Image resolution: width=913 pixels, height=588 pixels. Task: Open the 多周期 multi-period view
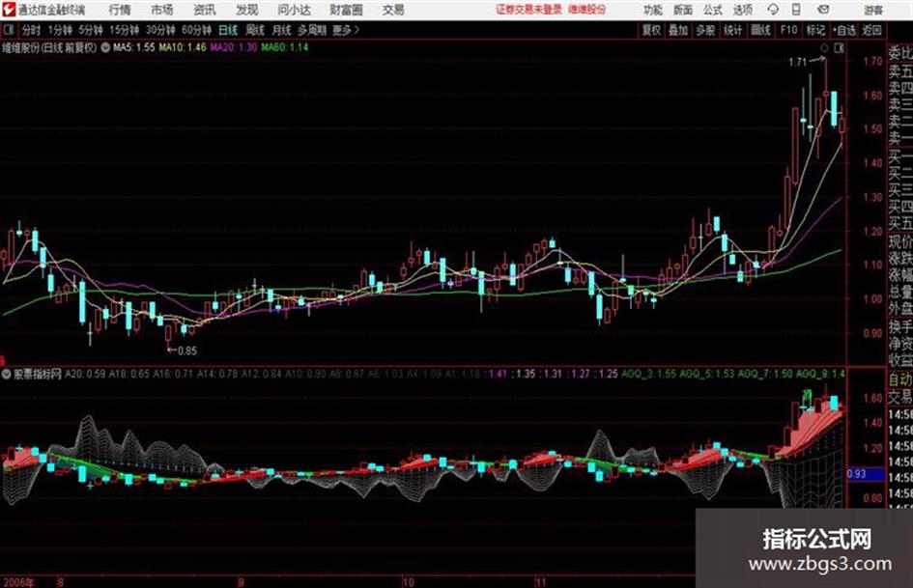(312, 30)
